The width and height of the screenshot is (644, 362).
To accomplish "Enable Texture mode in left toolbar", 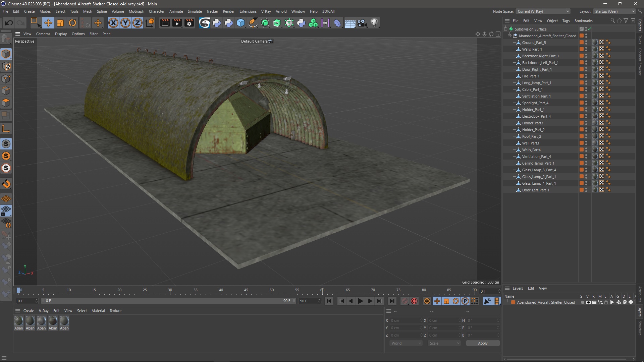I will tap(6, 66).
